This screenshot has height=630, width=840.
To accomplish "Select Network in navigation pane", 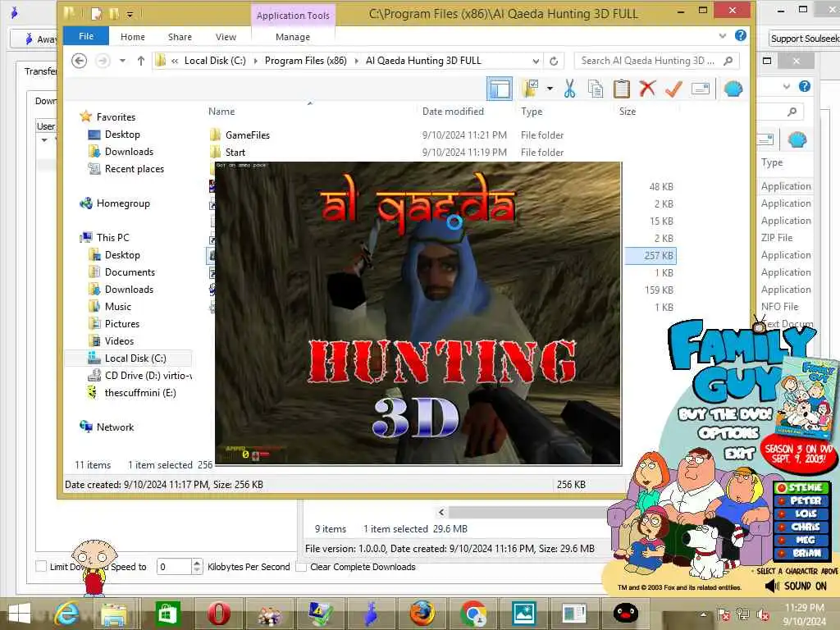I will pyautogui.click(x=115, y=427).
